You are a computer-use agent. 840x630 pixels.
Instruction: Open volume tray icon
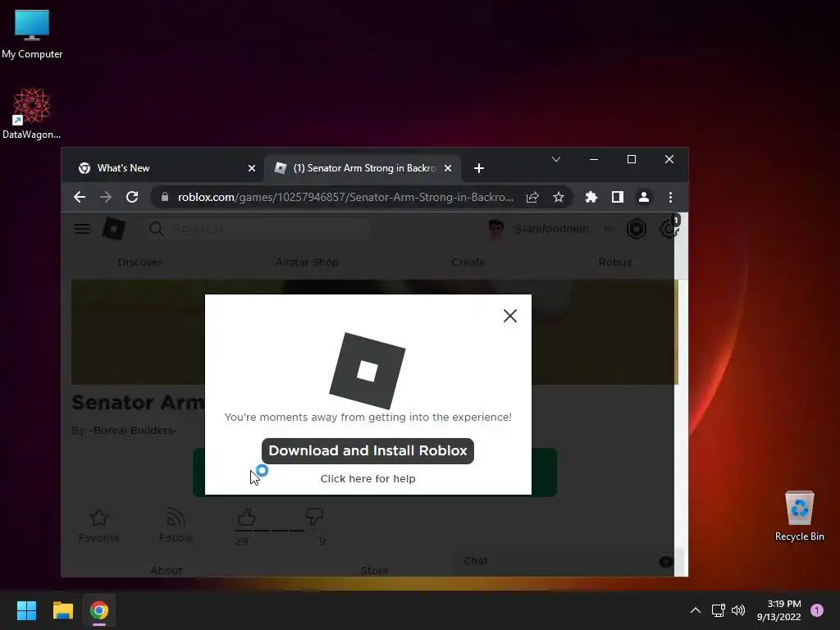tap(738, 610)
